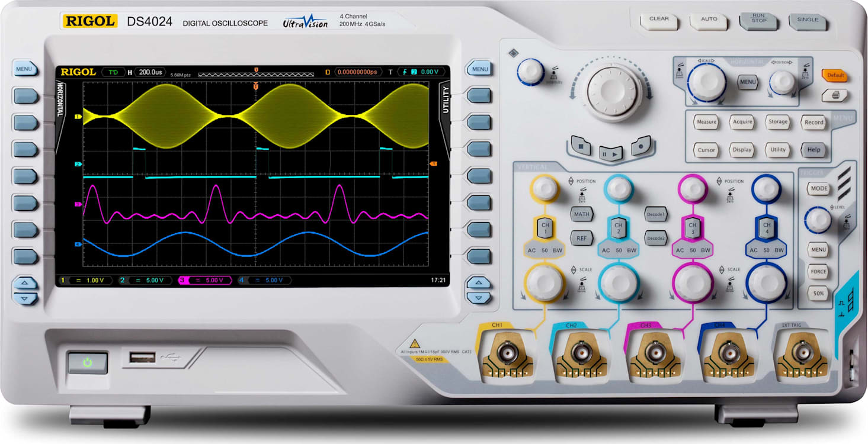
Task: Adjust the trigger LEVEL knob
Action: [818, 220]
